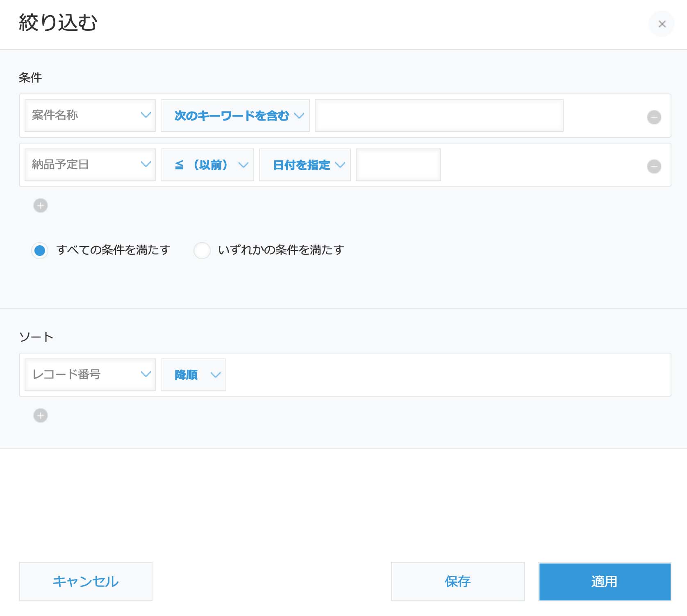Focus the keyword input for 案件名称
687x616 pixels.
pyautogui.click(x=439, y=116)
